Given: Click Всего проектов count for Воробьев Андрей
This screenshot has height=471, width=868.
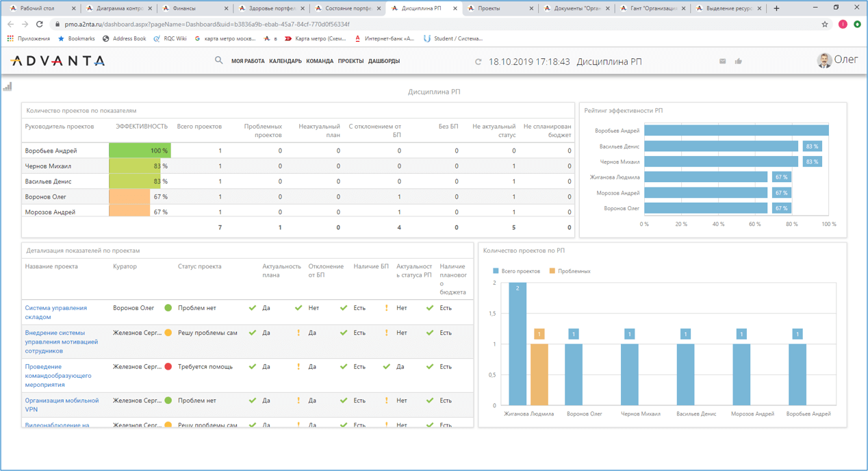Looking at the screenshot, I should pos(220,151).
